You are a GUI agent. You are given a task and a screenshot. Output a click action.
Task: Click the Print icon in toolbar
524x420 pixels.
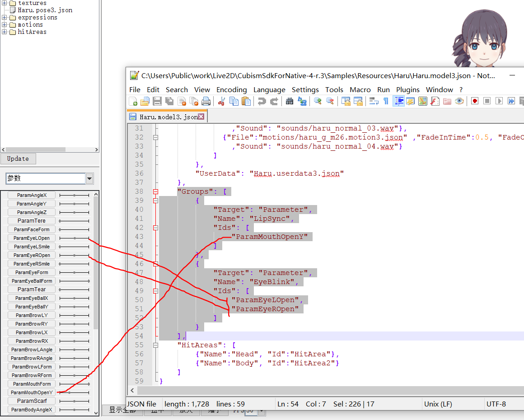[206, 101]
